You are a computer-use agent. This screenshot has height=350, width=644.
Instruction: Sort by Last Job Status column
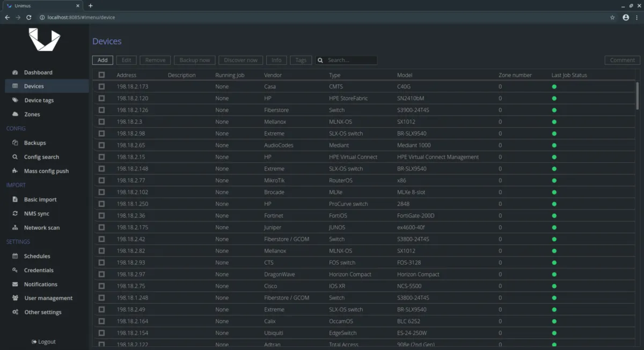569,75
